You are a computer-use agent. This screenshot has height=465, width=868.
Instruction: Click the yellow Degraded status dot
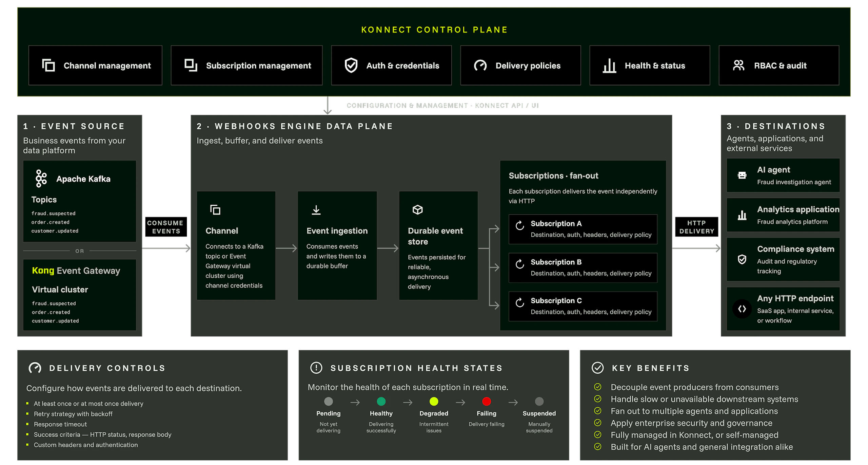click(434, 401)
